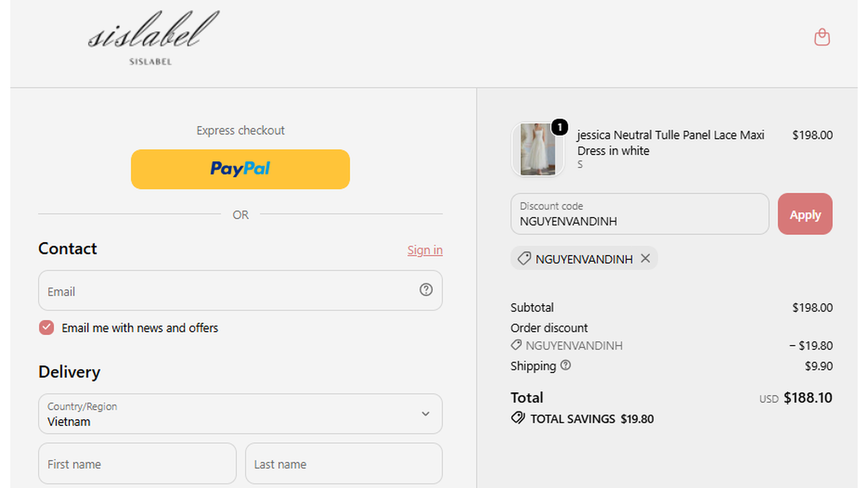Click the Sign in link
Screen dimensions: 868x488
[x=425, y=250]
